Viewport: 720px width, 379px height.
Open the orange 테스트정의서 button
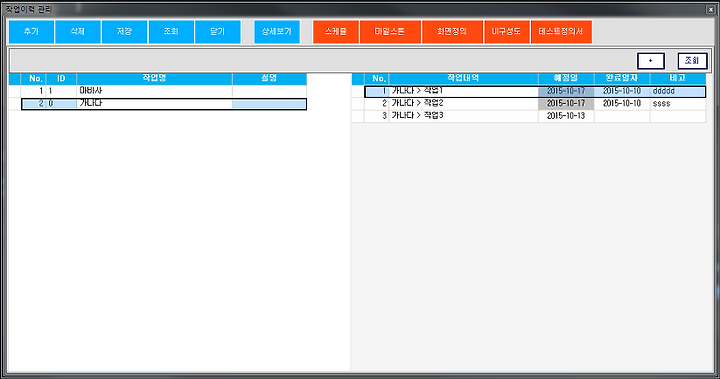[x=561, y=32]
